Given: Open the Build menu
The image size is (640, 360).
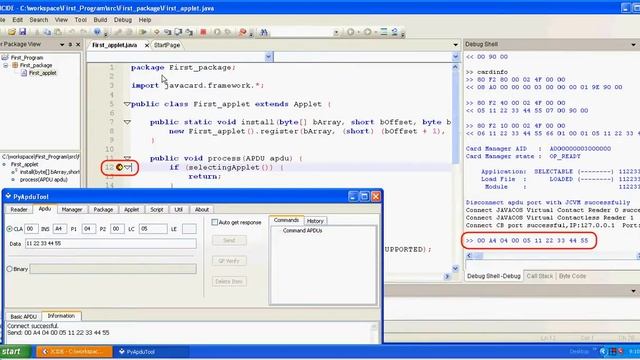Looking at the screenshot, I should 100,20.
